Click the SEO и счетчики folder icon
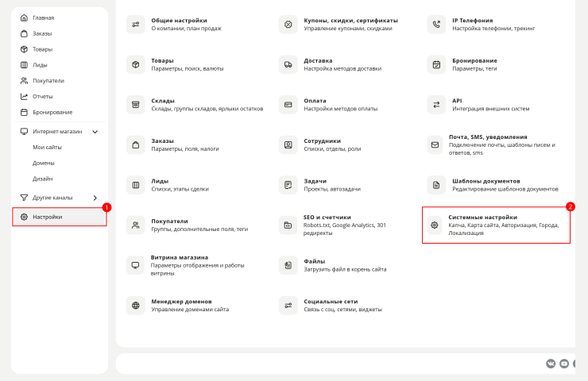 (288, 225)
